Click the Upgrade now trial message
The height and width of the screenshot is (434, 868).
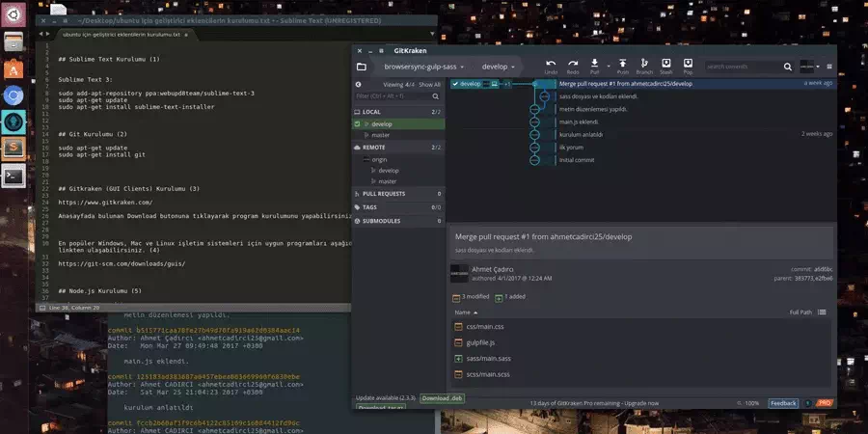(x=594, y=403)
